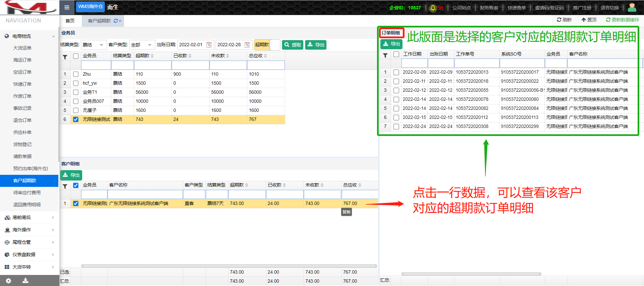Toggle the hamburger sidebar menu icon

tap(67, 7)
